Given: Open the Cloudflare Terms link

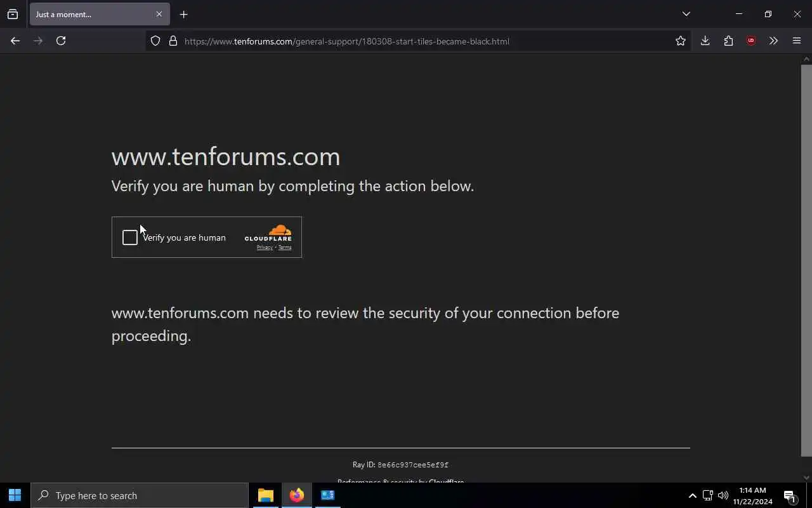Looking at the screenshot, I should [x=285, y=248].
